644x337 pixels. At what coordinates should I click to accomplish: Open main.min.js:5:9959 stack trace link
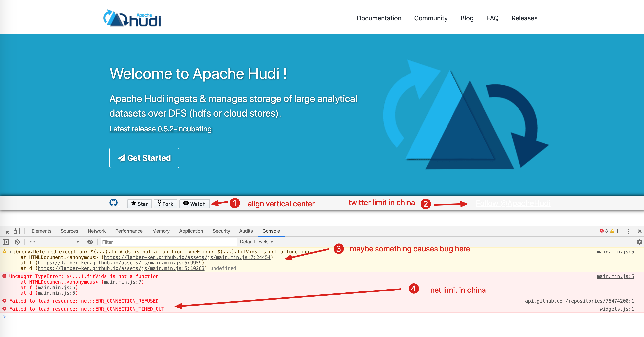click(120, 263)
